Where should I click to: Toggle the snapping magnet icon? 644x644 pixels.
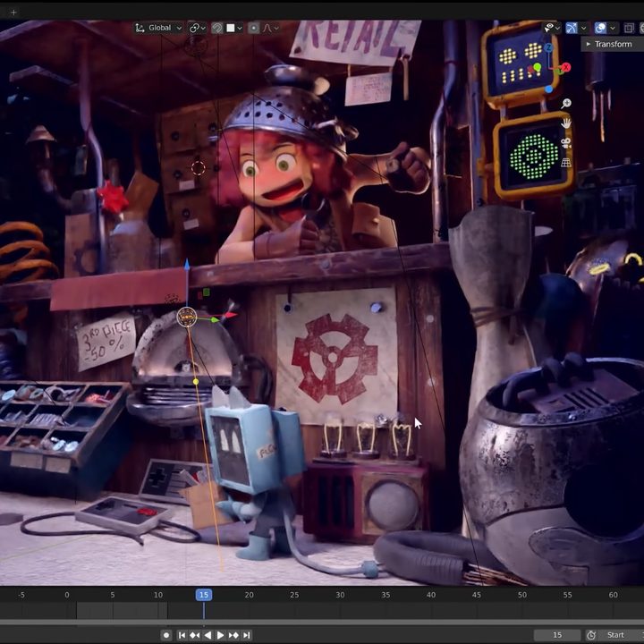216,28
